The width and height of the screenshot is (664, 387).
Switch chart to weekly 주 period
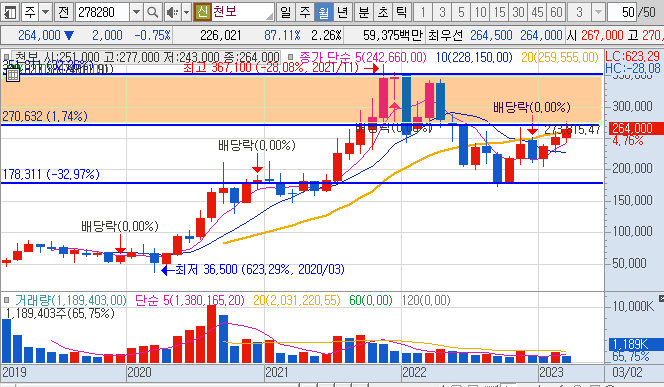[x=305, y=13]
